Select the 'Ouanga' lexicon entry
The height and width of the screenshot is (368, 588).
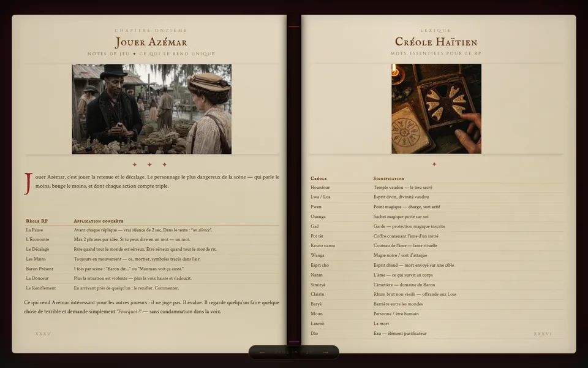(436, 217)
